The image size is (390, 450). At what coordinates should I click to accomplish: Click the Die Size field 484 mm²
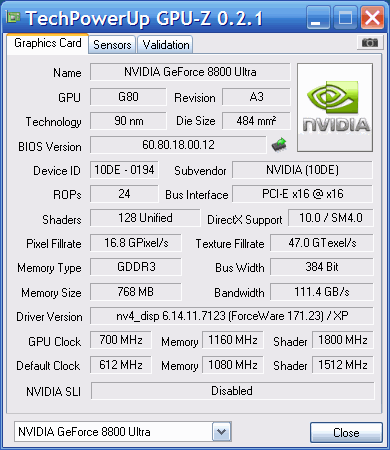coord(256,121)
